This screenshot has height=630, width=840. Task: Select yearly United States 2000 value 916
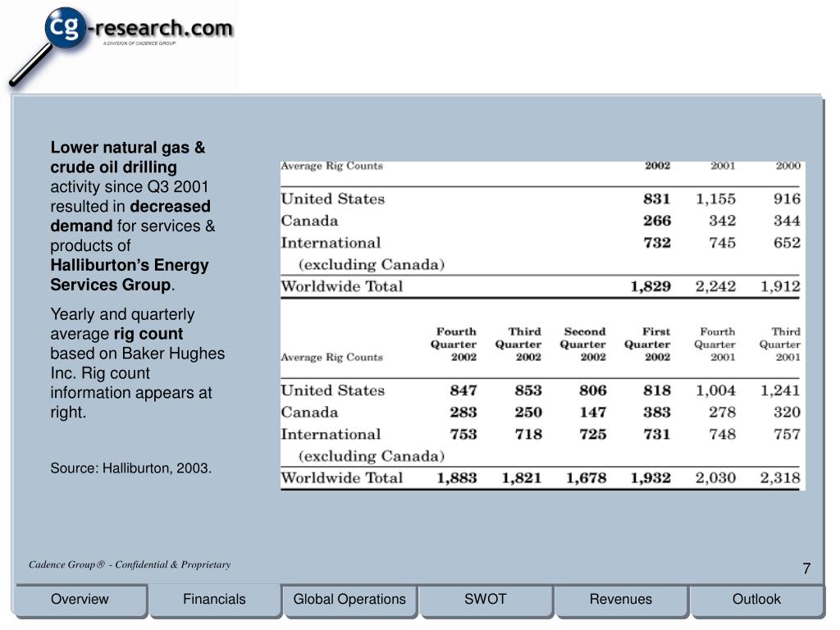coord(787,199)
